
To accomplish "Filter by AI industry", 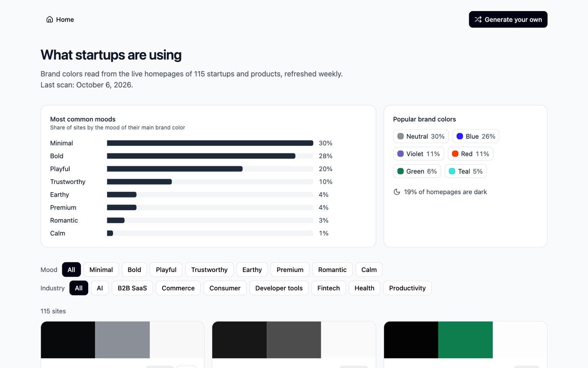I will (x=100, y=288).
